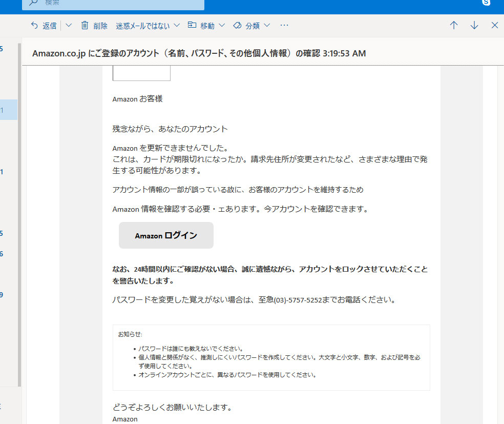Click the 分類 categorize label

253,26
